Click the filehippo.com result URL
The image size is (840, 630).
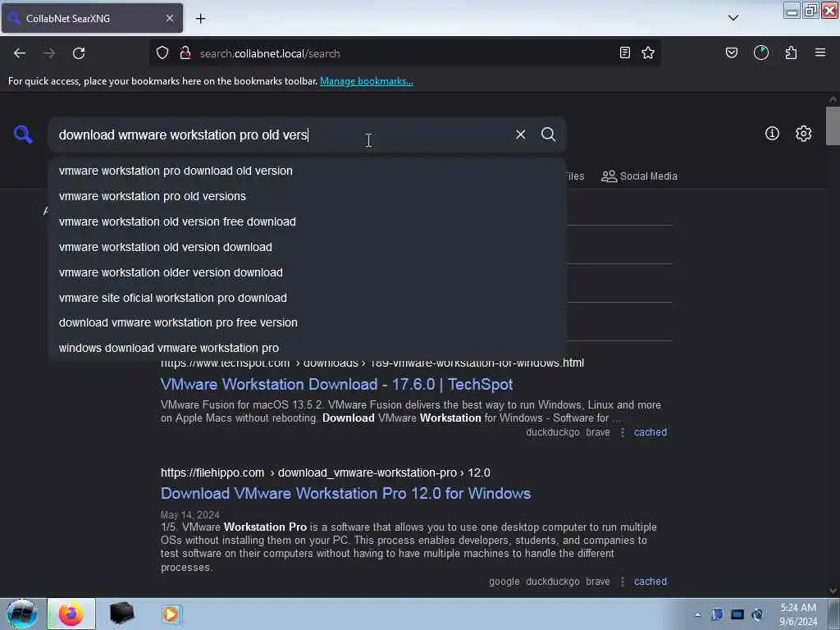pos(325,472)
